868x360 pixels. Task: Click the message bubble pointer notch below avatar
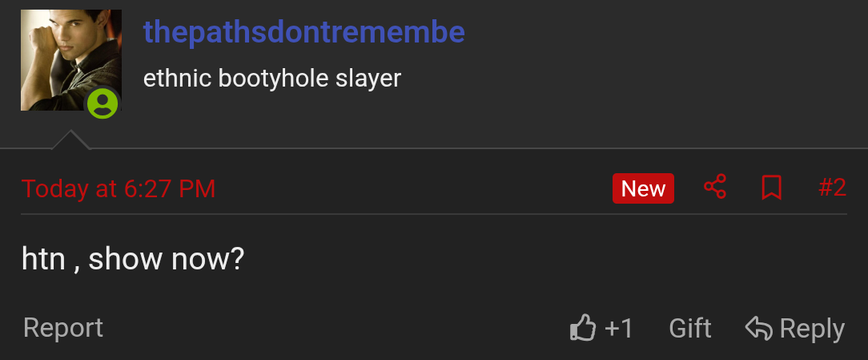pos(70,140)
